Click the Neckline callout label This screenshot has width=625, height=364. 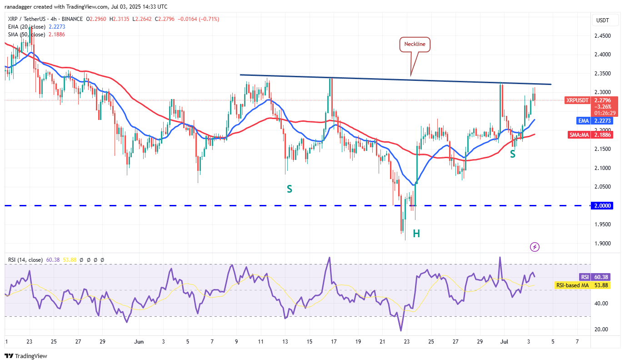(415, 45)
